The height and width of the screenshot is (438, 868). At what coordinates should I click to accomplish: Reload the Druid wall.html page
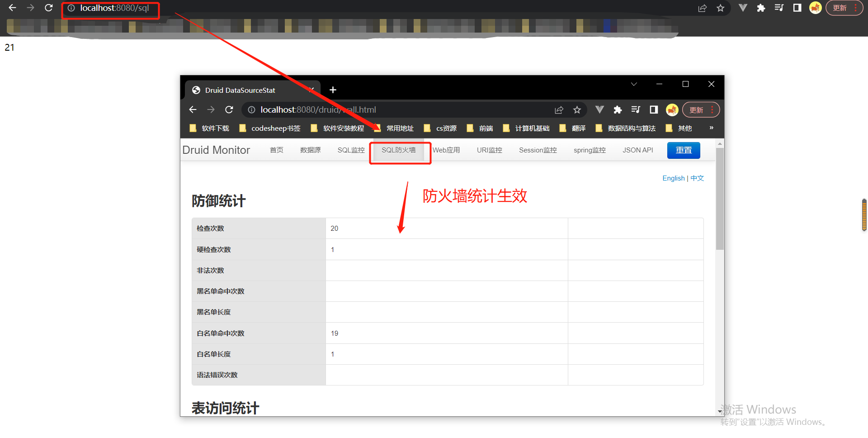point(229,109)
